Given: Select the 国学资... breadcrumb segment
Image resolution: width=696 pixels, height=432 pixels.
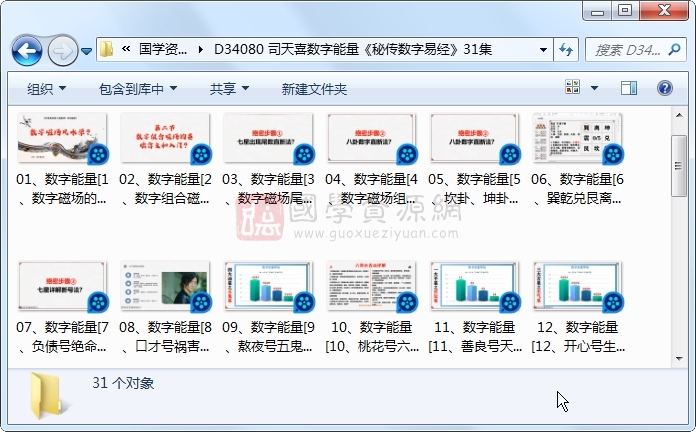Looking at the screenshot, I should (163, 49).
